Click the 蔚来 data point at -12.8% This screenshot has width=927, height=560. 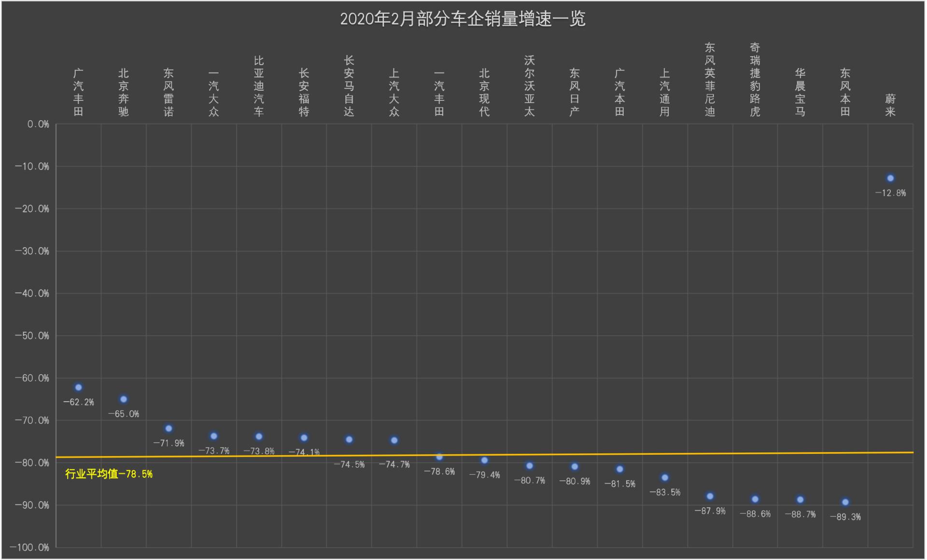tap(890, 178)
